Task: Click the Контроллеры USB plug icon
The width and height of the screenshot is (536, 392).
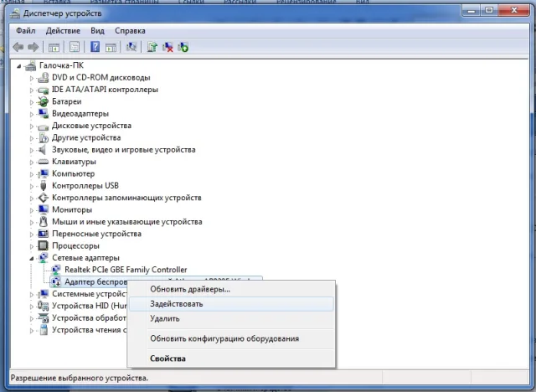Action: point(43,186)
